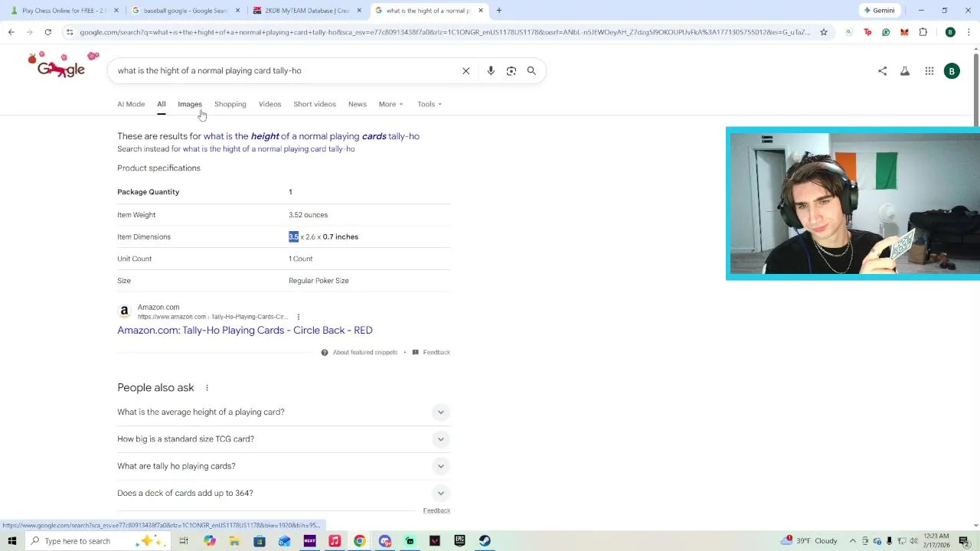This screenshot has width=980, height=551.
Task: Open Search Labs flask icon
Action: 905,71
